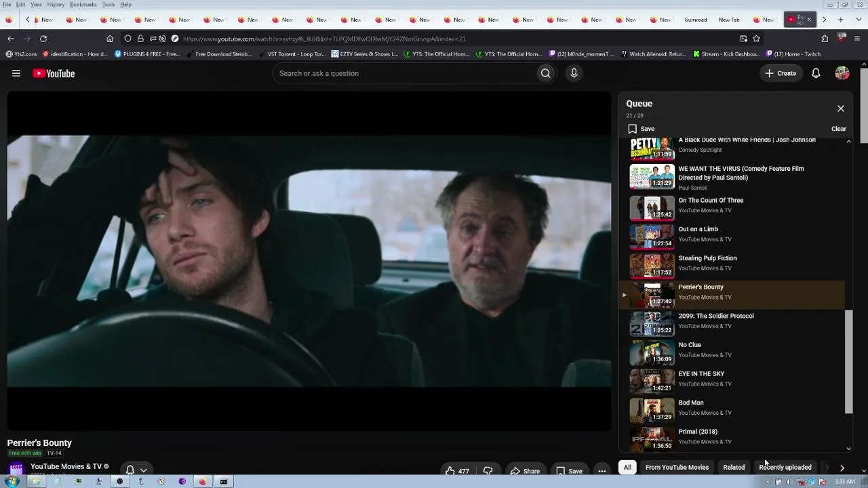This screenshot has height=488, width=868.
Task: Open the YouTube Movies & TV channel
Action: pyautogui.click(x=66, y=466)
